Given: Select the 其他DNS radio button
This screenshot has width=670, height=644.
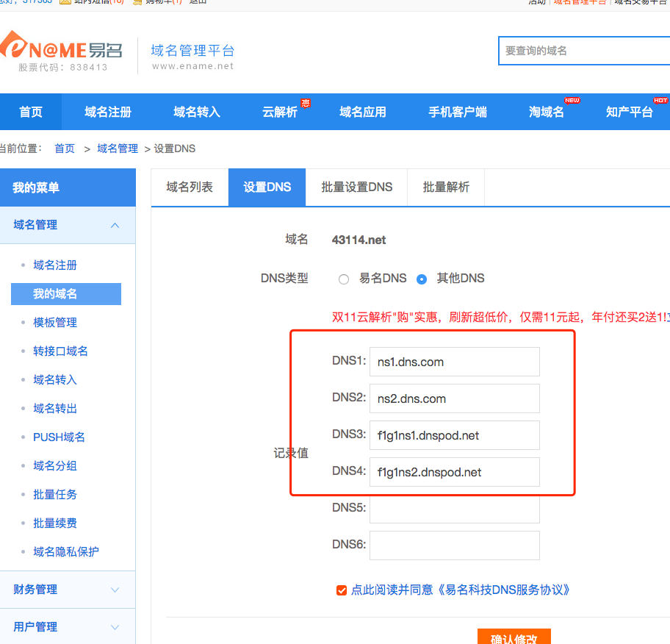Looking at the screenshot, I should tap(422, 279).
